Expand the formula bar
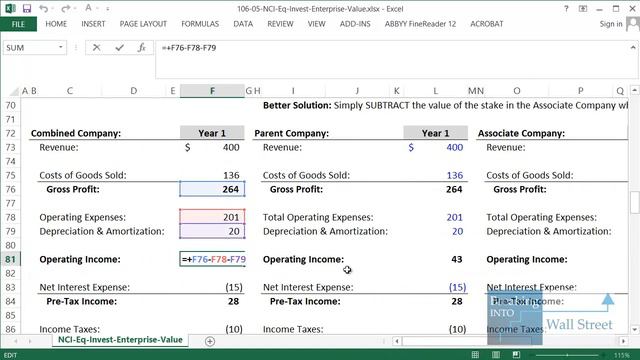The image size is (640, 360). tap(633, 47)
